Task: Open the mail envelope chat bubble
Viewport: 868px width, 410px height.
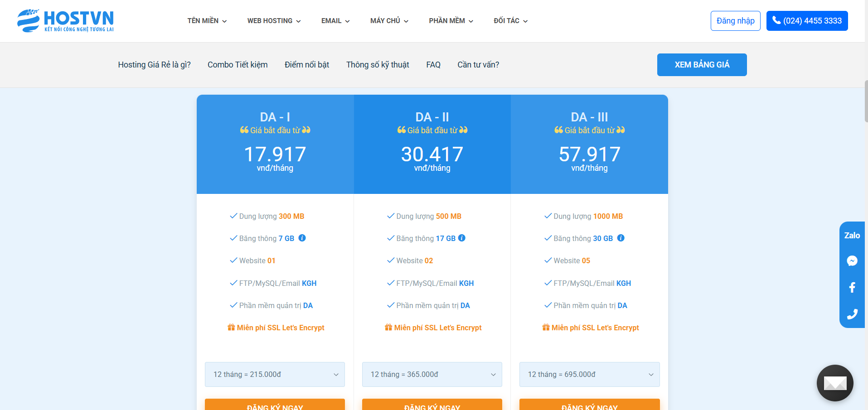Action: [834, 383]
